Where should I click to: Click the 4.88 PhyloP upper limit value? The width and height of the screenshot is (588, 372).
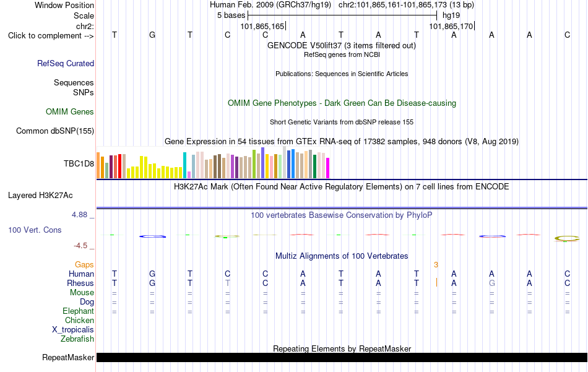point(80,215)
